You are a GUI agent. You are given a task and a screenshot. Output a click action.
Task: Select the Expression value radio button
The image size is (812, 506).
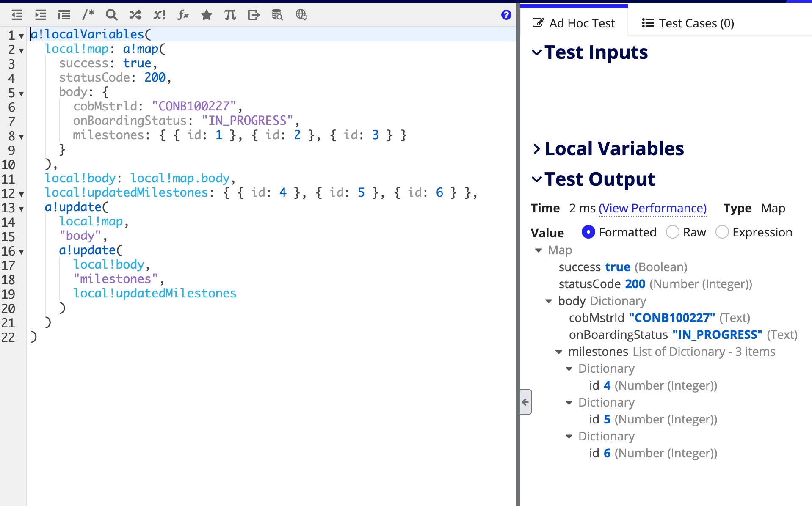(x=722, y=232)
